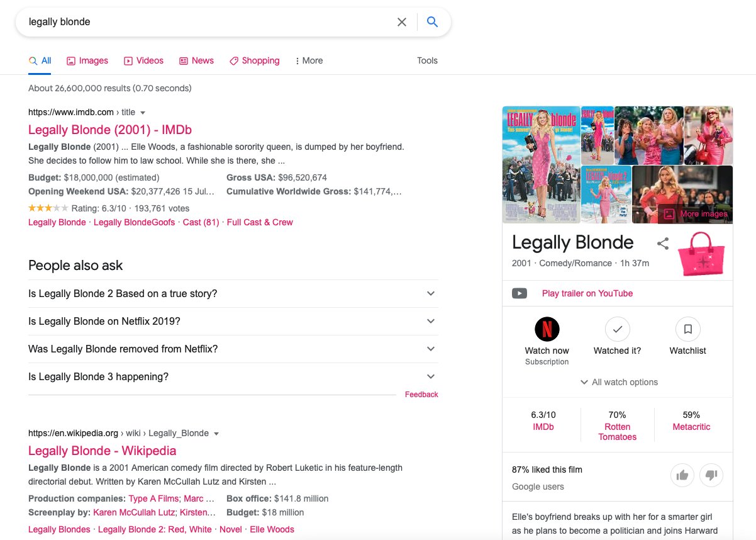Click IMDb rating link in knowledge panel
This screenshot has width=756, height=540.
543,427
